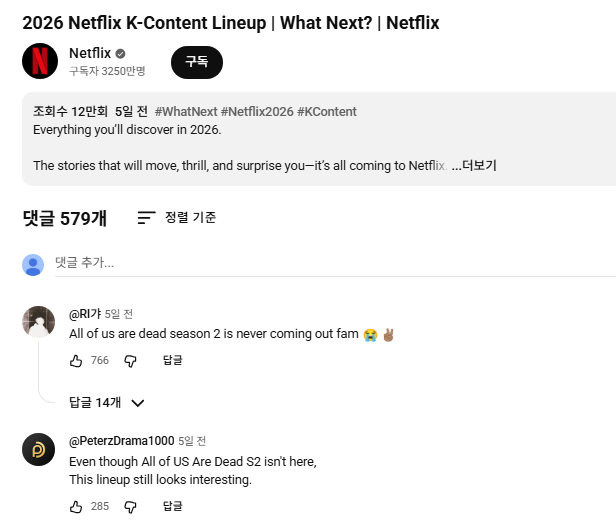The width and height of the screenshot is (616, 528).
Task: Dislike the comment by @RI가
Action: [130, 361]
